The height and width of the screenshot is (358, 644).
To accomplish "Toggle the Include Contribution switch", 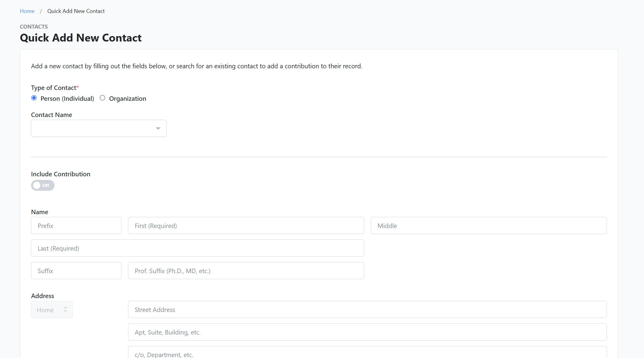I will pos(42,185).
